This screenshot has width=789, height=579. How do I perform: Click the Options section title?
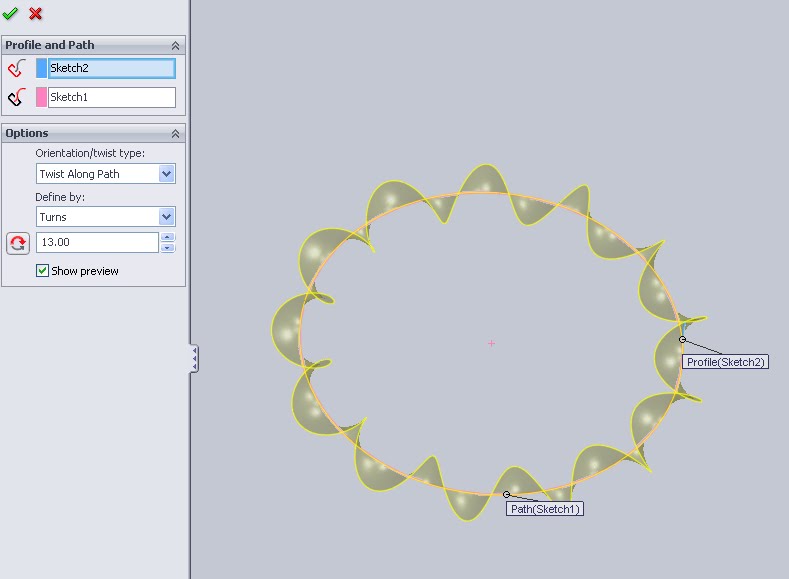(27, 133)
